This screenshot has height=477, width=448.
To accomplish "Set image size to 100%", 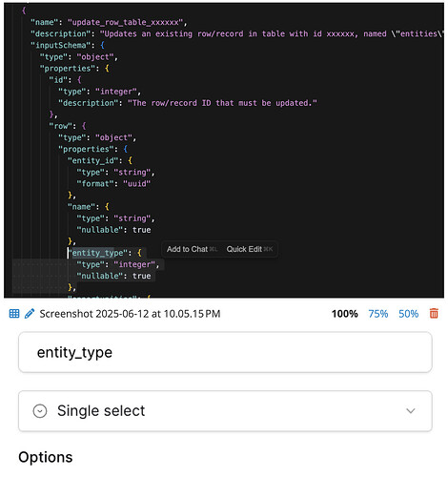I will pyautogui.click(x=345, y=314).
